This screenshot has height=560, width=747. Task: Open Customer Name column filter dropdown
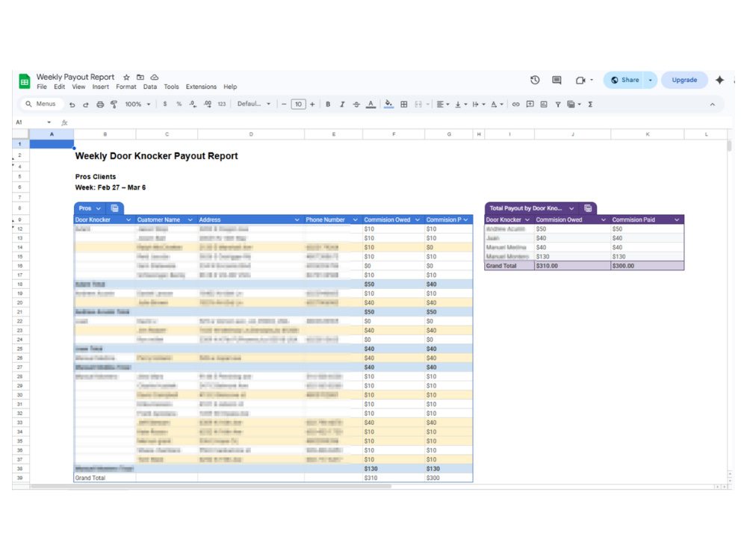point(190,220)
